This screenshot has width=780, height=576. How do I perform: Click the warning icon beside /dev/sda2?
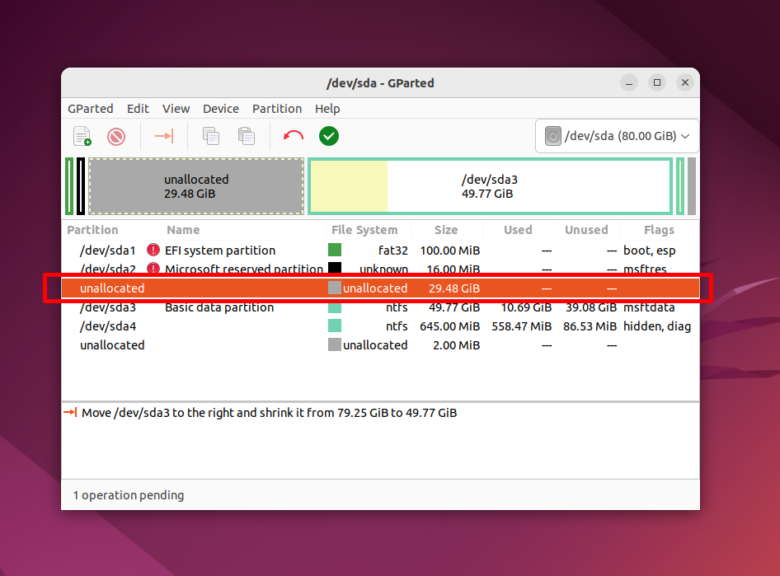[153, 269]
